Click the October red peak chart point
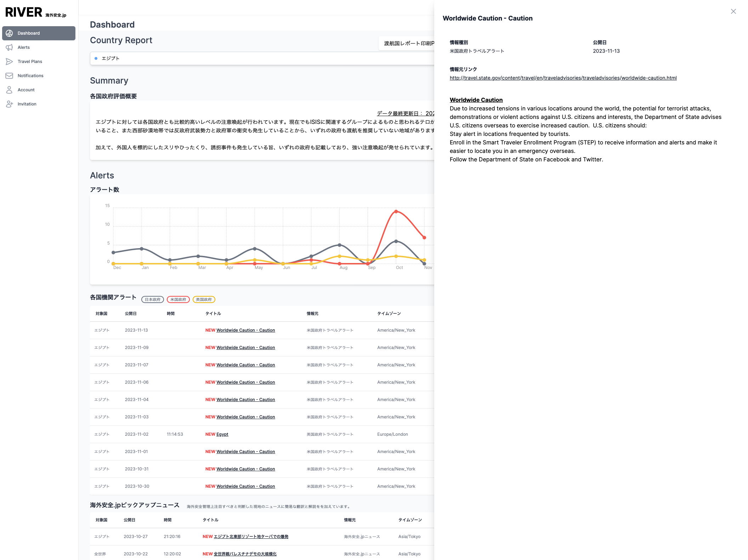748x560 pixels. point(396,212)
